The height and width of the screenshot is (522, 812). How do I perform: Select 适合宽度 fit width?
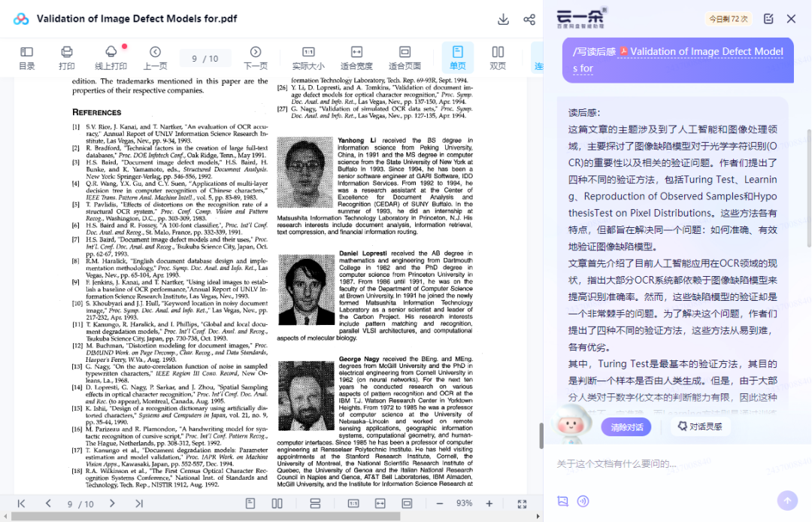[356, 58]
